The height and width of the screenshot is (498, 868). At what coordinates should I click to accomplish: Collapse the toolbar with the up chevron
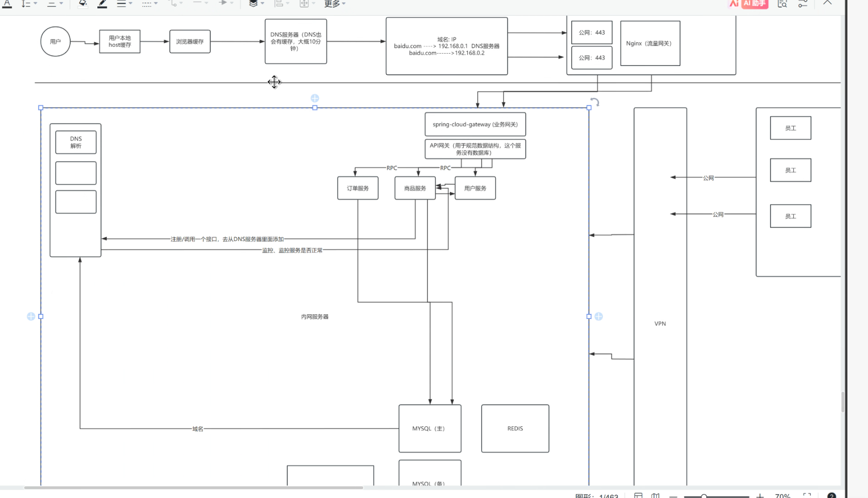pyautogui.click(x=827, y=3)
